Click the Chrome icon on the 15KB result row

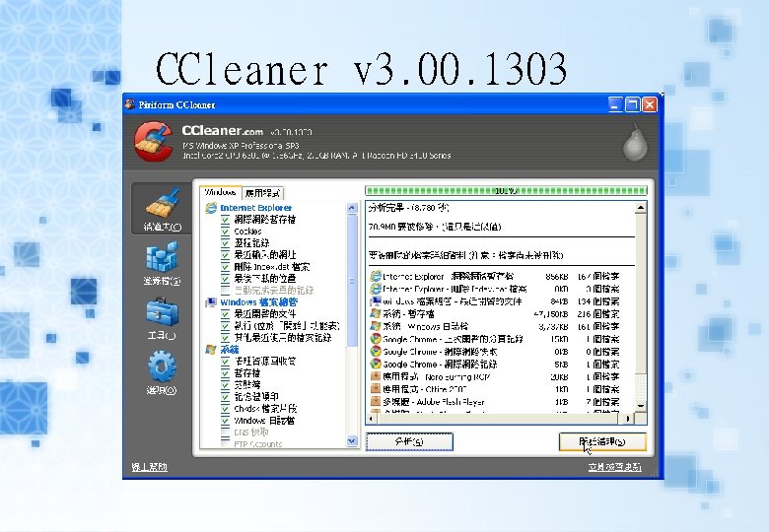(376, 339)
